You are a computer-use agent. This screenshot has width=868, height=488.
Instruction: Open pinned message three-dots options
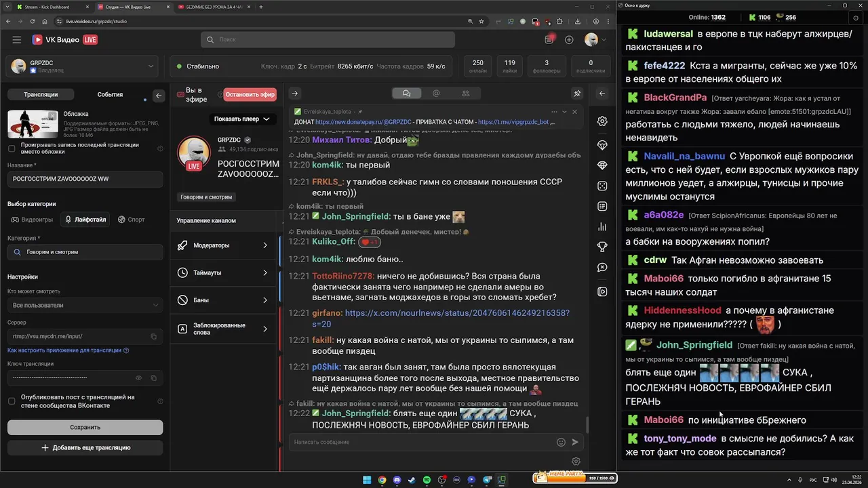[554, 112]
